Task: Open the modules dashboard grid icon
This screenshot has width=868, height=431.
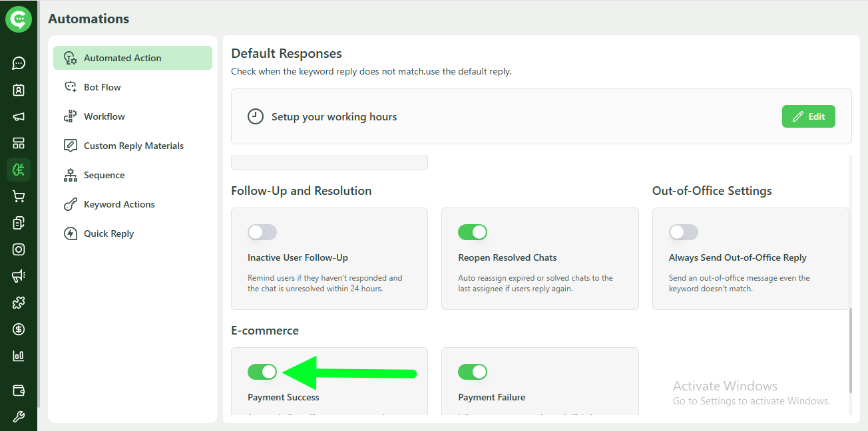Action: click(18, 143)
